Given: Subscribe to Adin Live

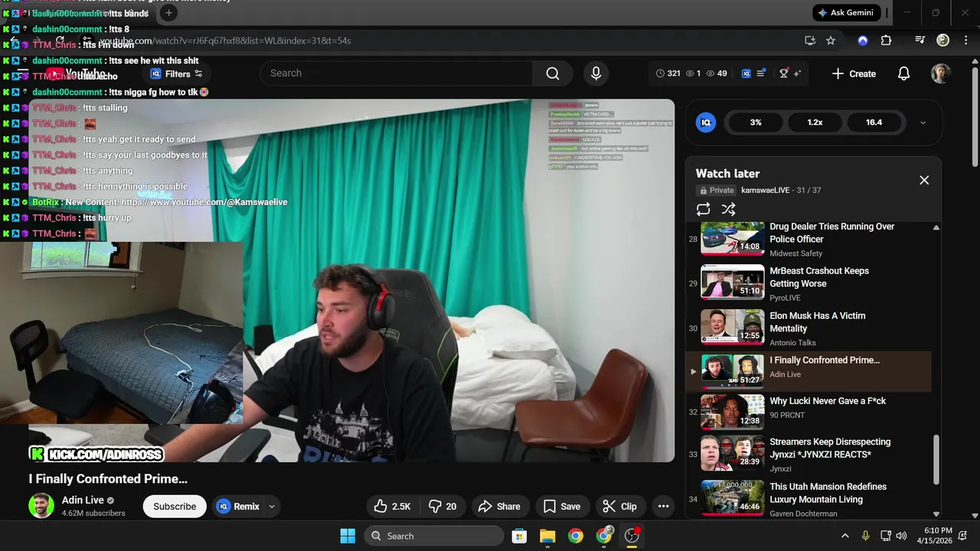Looking at the screenshot, I should coord(175,507).
